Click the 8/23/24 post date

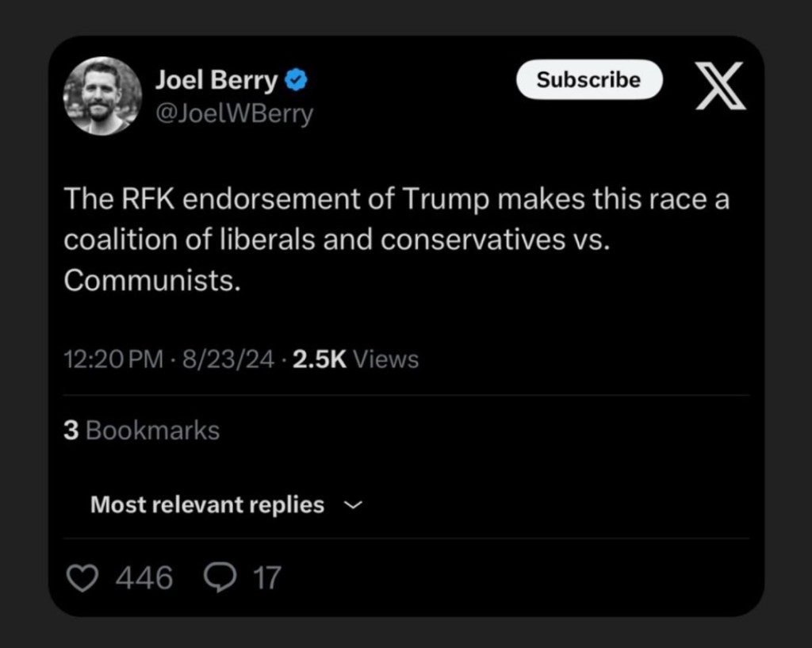[228, 359]
